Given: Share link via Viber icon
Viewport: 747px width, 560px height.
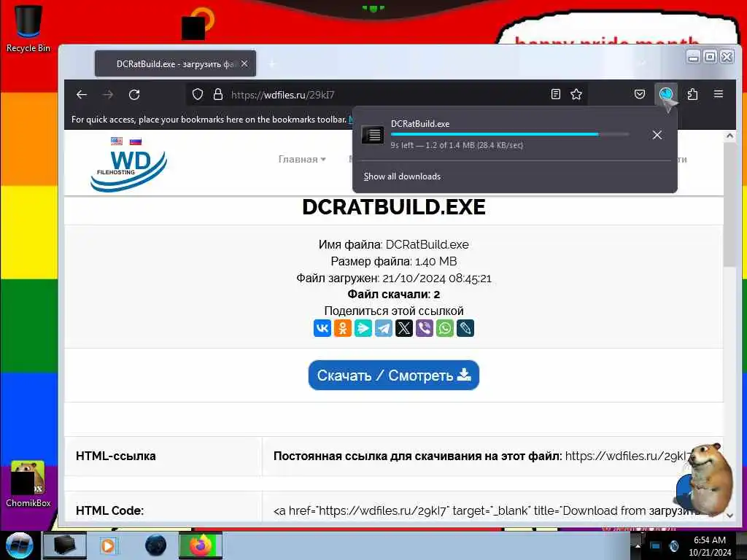Looking at the screenshot, I should click(x=425, y=328).
